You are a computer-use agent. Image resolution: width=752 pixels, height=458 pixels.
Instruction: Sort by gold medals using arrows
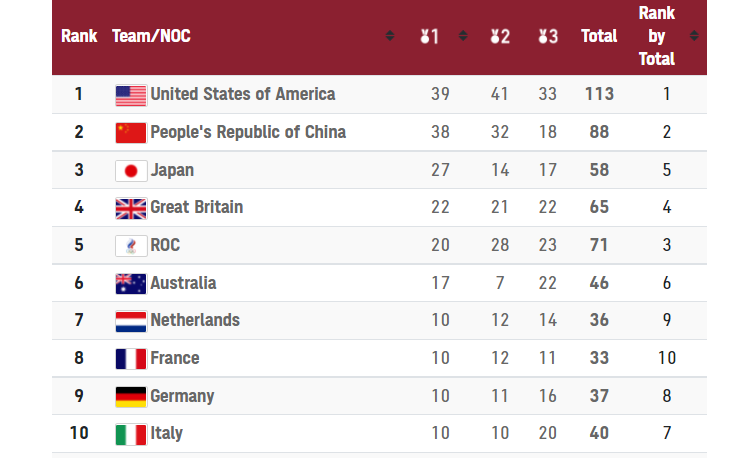463,35
